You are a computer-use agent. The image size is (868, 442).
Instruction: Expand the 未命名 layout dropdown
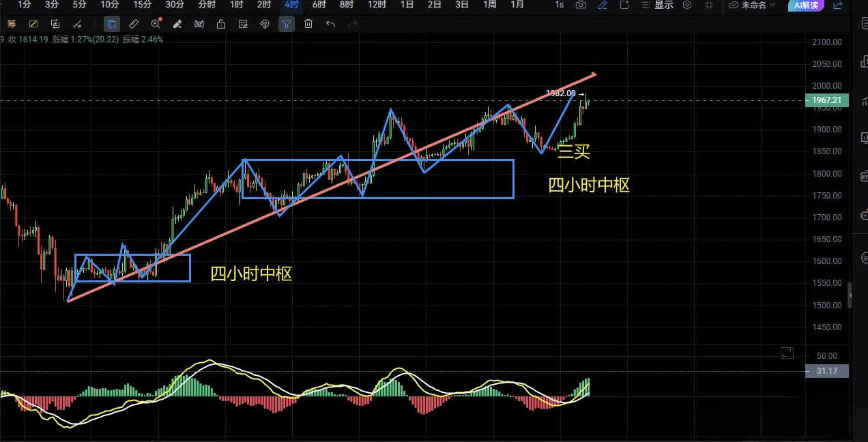tap(753, 5)
